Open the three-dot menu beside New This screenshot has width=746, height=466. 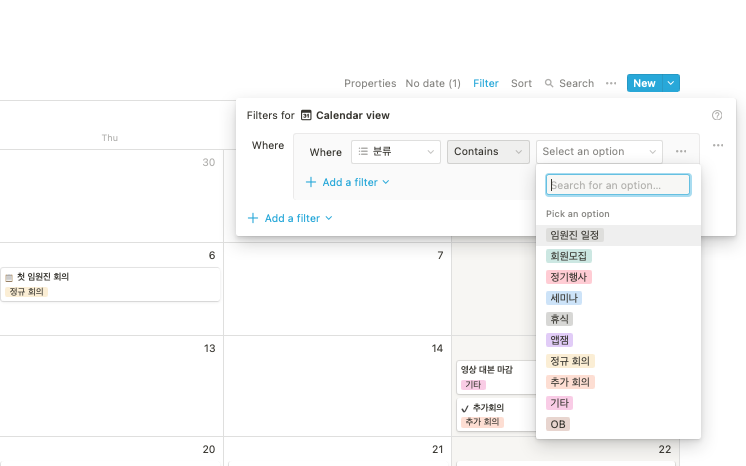[611, 83]
